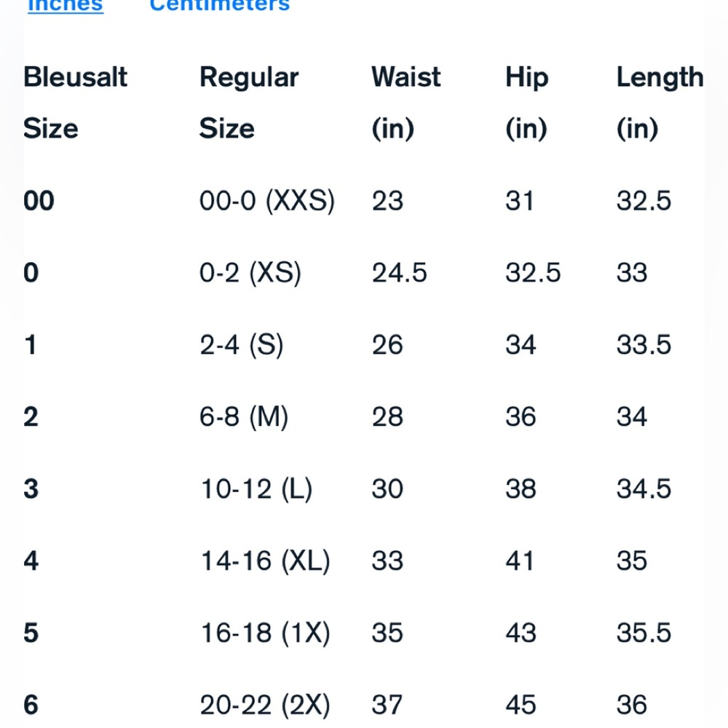Click the Bleusalt Size column header
This screenshot has width=728, height=728.
click(75, 103)
